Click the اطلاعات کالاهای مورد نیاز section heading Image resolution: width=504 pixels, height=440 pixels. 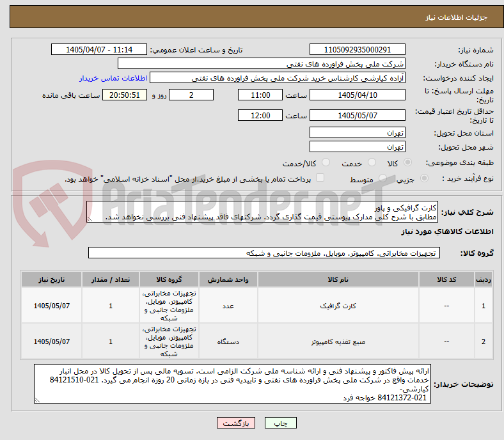(447, 232)
